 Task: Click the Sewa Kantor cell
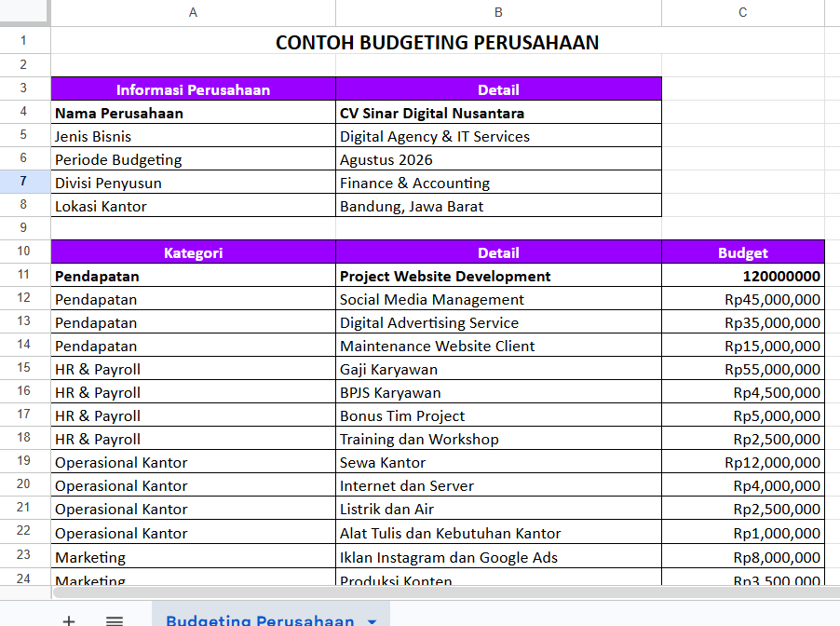pyautogui.click(x=499, y=462)
